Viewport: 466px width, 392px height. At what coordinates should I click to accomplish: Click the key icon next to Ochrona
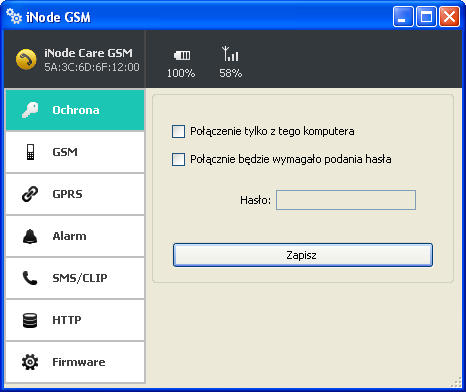[x=30, y=110]
